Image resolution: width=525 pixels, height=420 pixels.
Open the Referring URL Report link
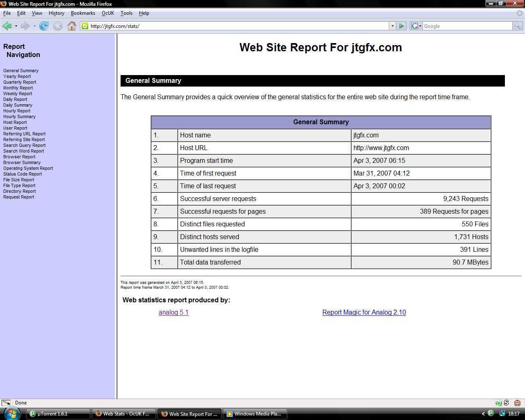point(24,134)
